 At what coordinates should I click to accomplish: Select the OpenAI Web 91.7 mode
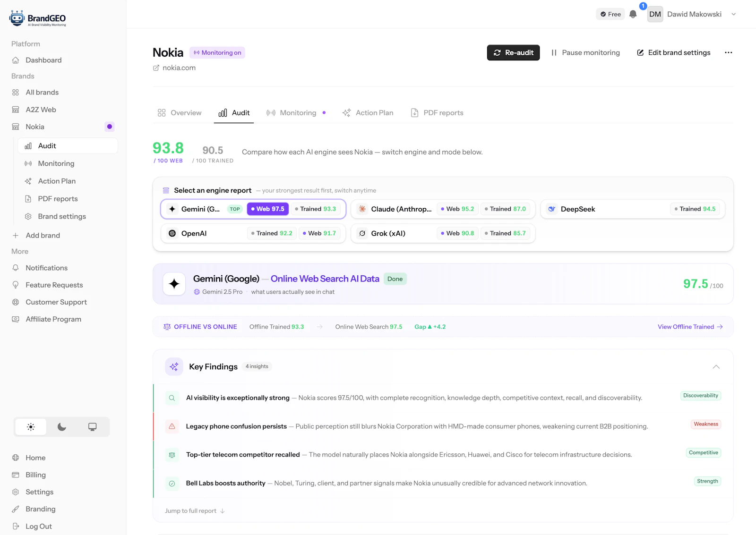pyautogui.click(x=319, y=233)
